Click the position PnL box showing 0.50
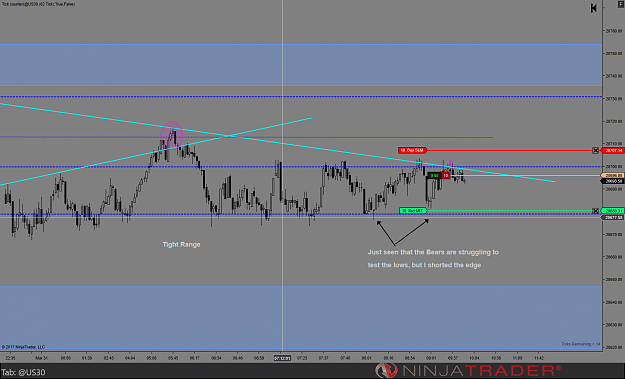The image size is (625, 379). click(434, 175)
